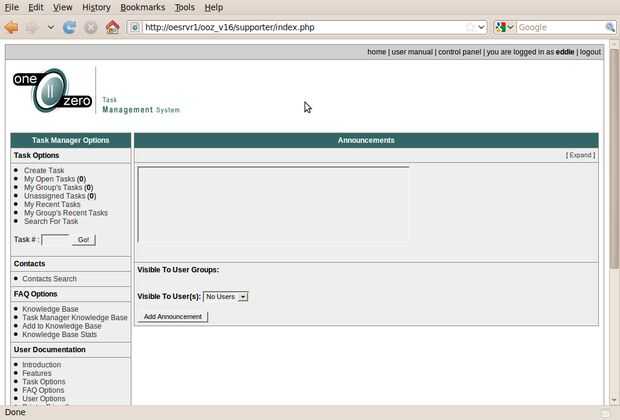Click the search magnifier icon

click(x=610, y=27)
